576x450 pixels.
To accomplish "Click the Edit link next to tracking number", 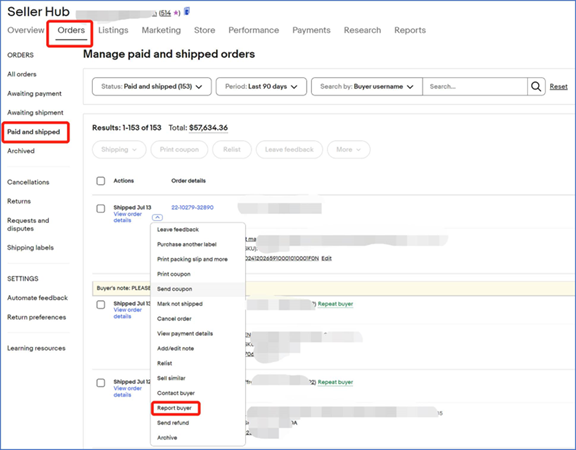I will coord(327,259).
